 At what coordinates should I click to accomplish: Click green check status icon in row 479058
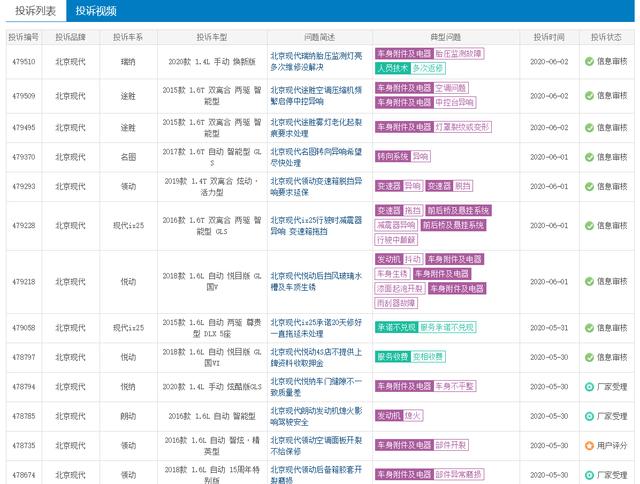point(589,328)
